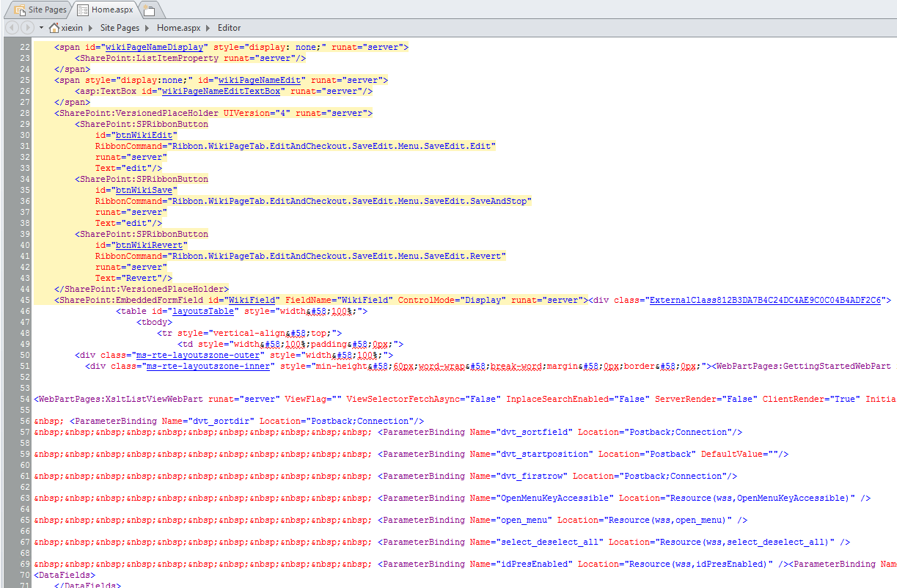Click SharePoint:ListItemProperty tag text
The width and height of the screenshot is (897, 588).
pos(149,58)
